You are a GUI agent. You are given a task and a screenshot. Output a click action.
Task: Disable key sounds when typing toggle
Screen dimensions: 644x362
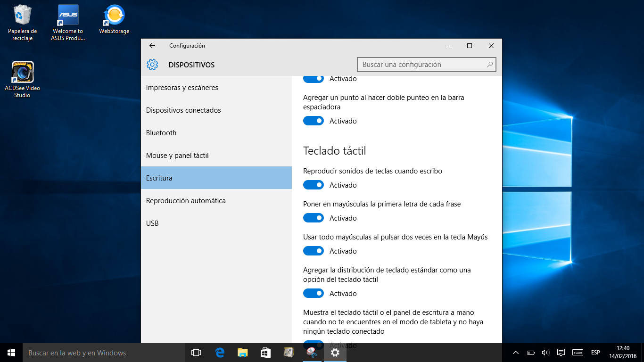pyautogui.click(x=314, y=185)
